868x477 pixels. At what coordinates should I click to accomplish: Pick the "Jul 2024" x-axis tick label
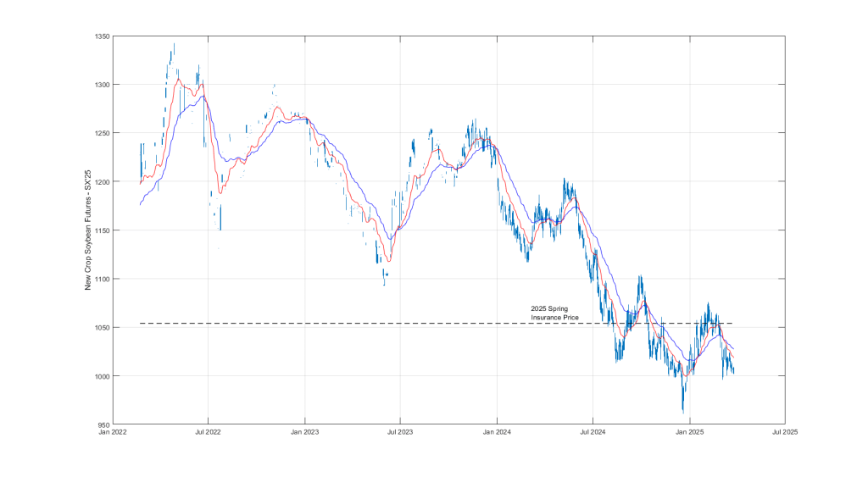pos(593,431)
